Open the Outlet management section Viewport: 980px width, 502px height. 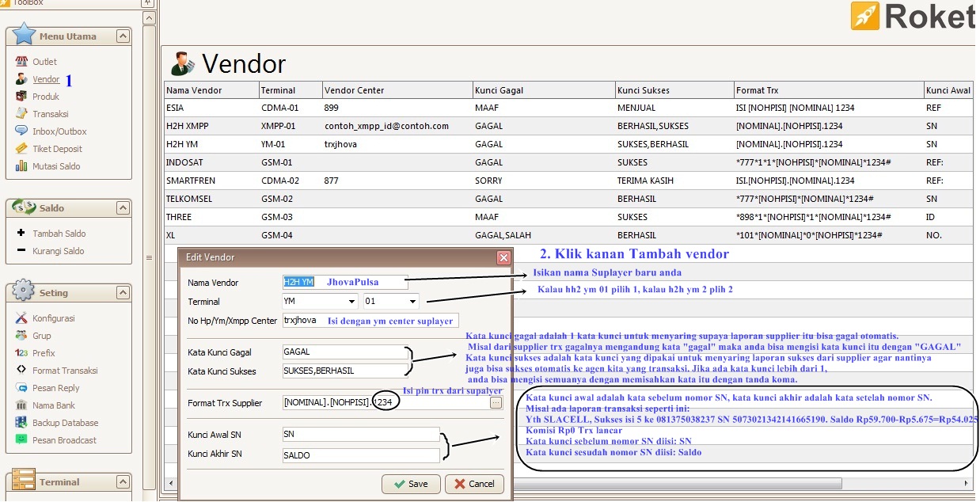click(43, 61)
